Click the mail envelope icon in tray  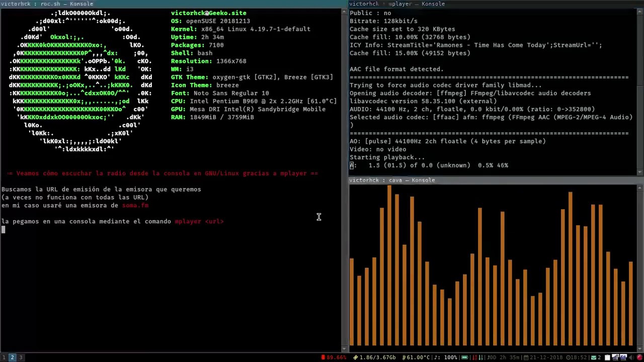point(593,357)
